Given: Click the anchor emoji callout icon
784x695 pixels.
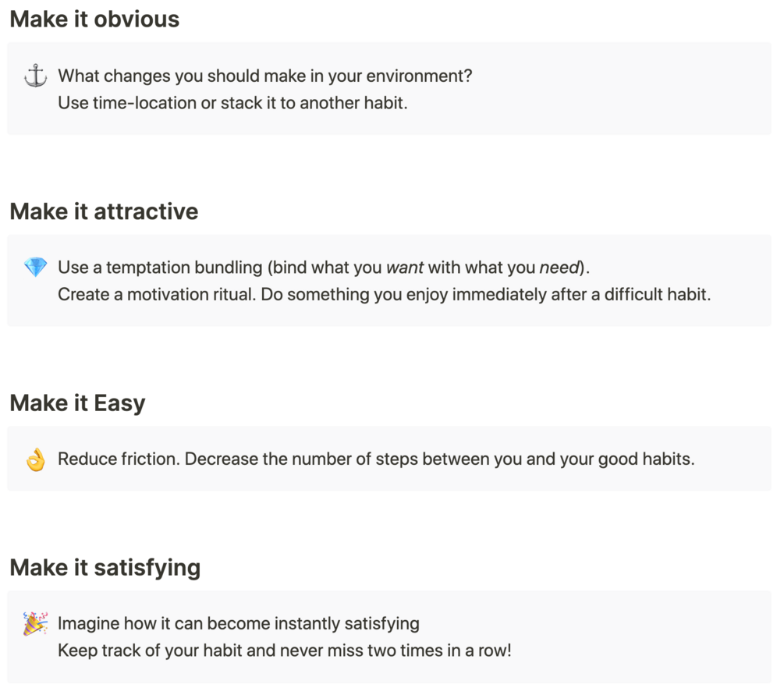Looking at the screenshot, I should tap(36, 77).
